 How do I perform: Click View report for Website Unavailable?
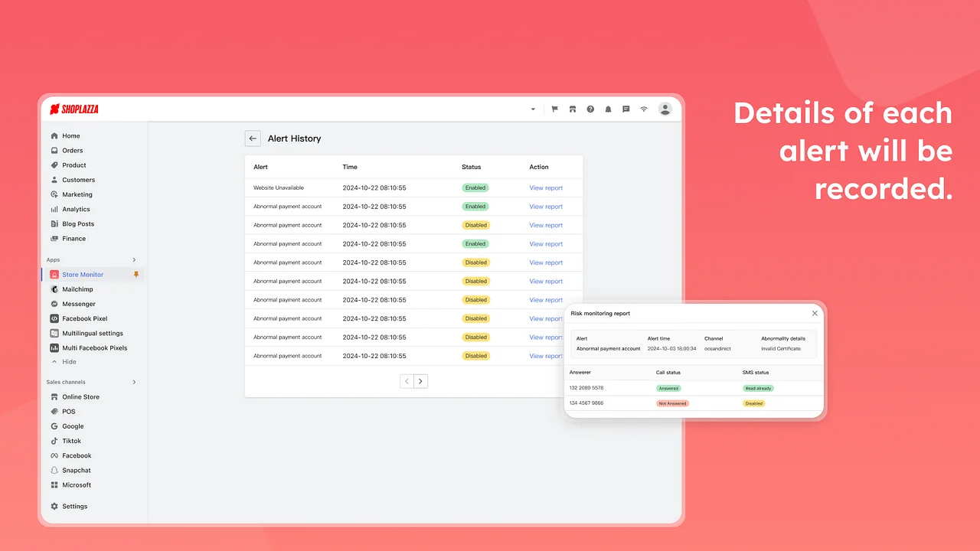click(x=546, y=187)
